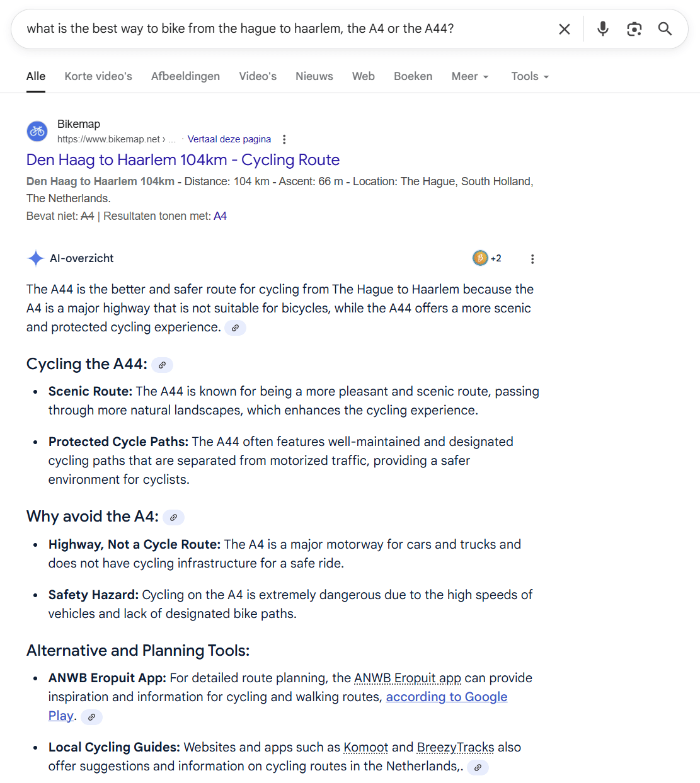This screenshot has width=700, height=783.
Task: Switch to the Afbeeldingen tab
Action: tap(185, 76)
